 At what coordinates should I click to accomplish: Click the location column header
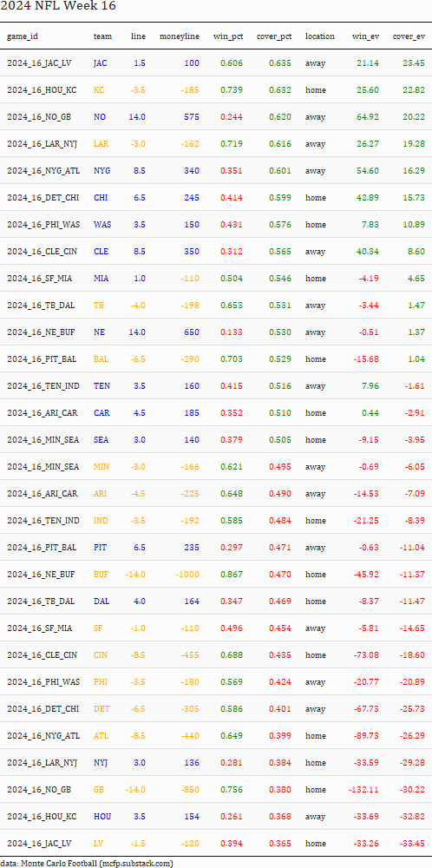pos(320,36)
